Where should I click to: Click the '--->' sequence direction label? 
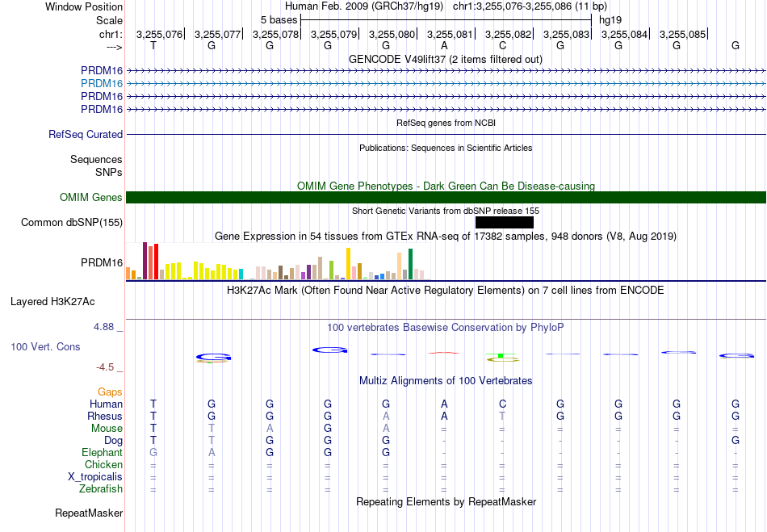coord(115,47)
